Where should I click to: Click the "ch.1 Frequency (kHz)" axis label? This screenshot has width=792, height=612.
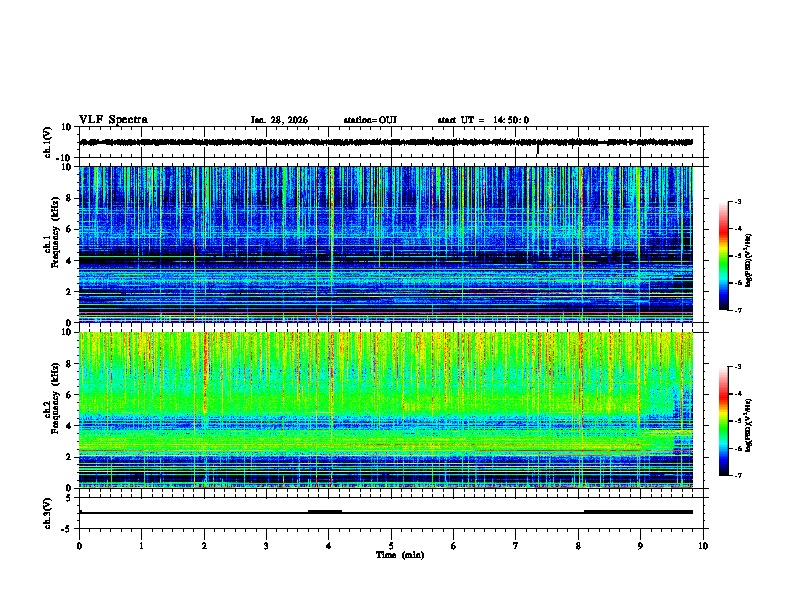[x=52, y=232]
